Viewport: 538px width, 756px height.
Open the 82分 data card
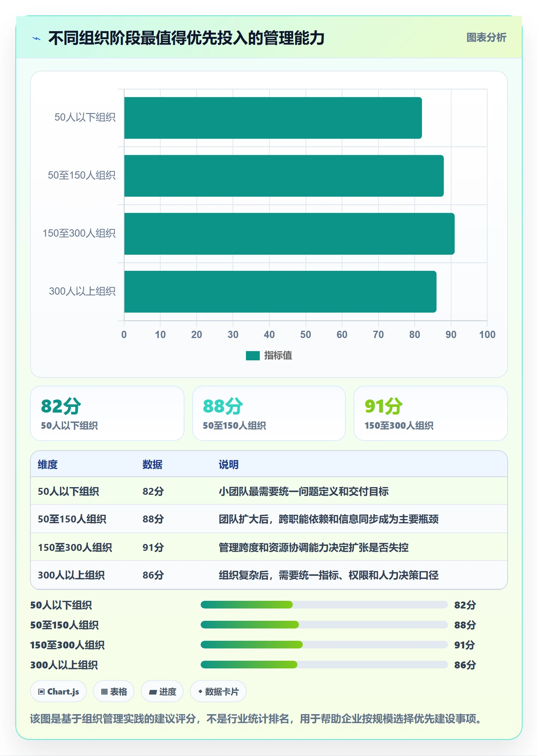(107, 413)
